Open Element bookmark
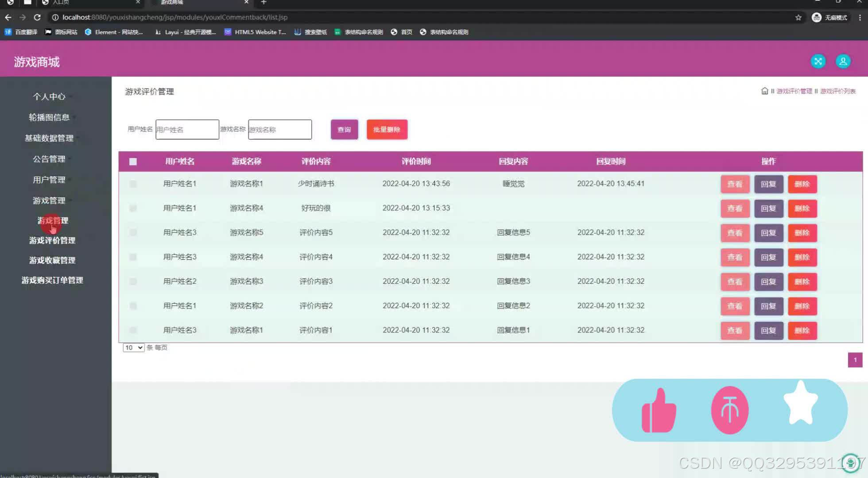 coord(114,32)
